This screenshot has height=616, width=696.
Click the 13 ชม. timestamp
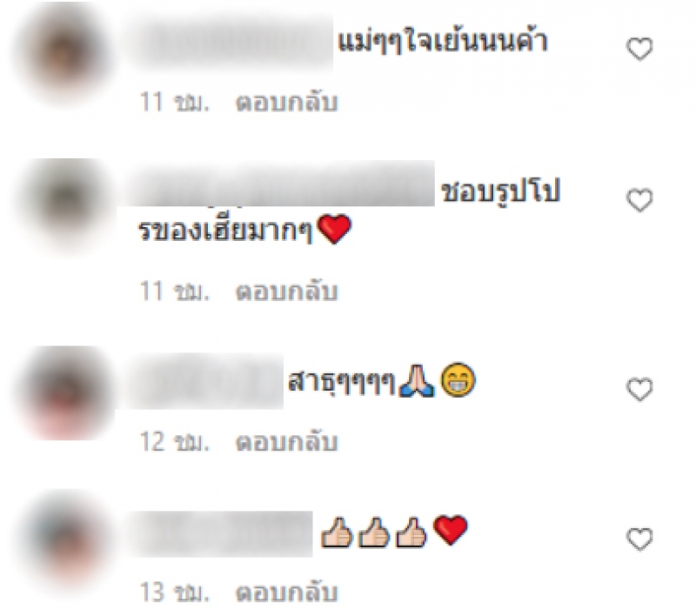[175, 593]
